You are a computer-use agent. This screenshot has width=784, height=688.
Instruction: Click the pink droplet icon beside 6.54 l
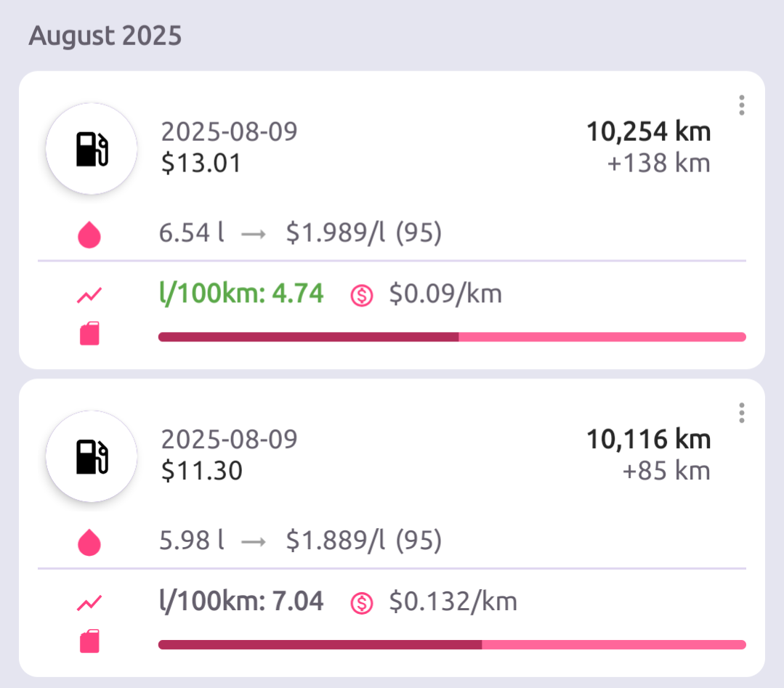click(x=89, y=234)
